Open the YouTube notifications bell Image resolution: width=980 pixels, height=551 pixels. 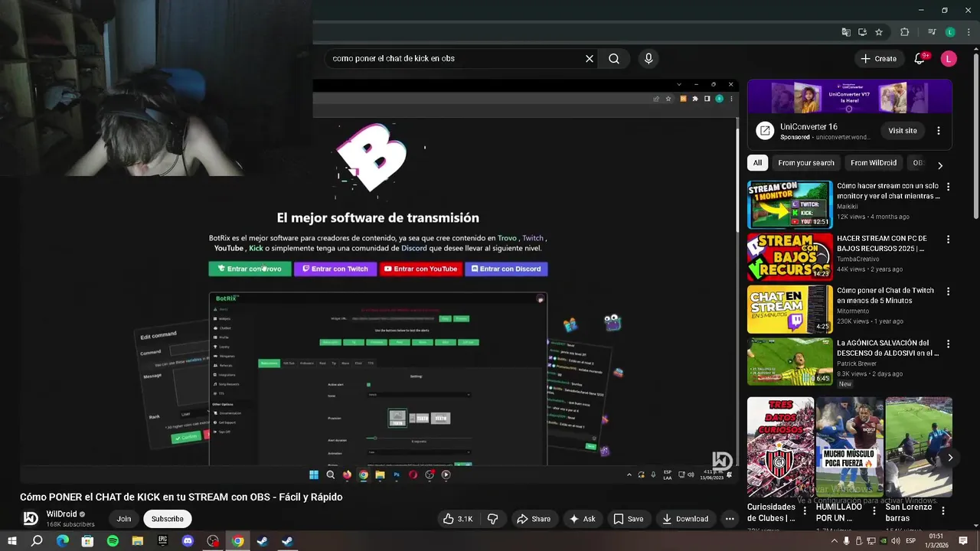[x=920, y=58]
